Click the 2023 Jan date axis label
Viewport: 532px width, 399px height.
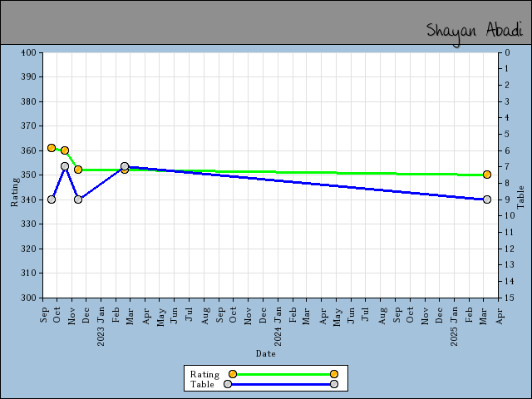pos(101,326)
